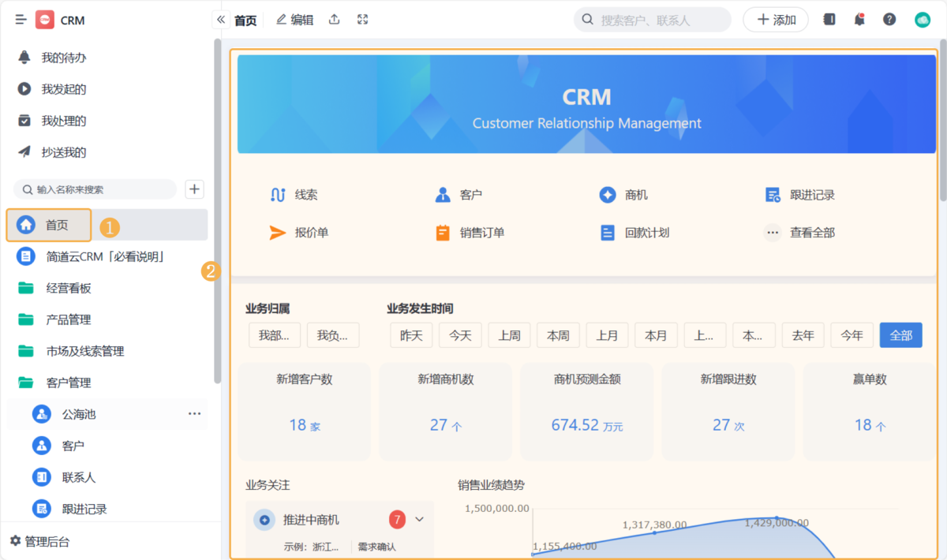Image resolution: width=947 pixels, height=560 pixels.
Task: Open help question mark icon
Action: (x=889, y=20)
